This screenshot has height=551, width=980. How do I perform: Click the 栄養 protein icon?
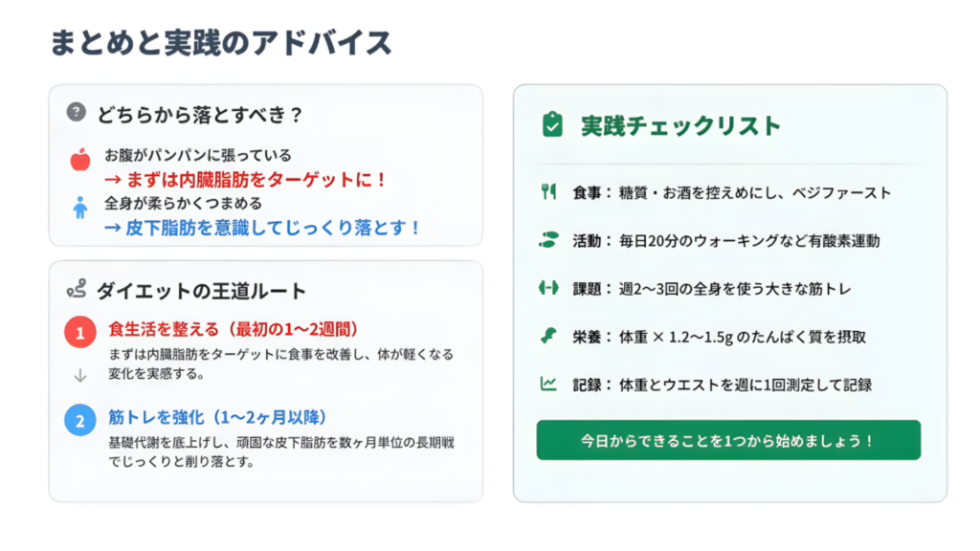point(548,336)
